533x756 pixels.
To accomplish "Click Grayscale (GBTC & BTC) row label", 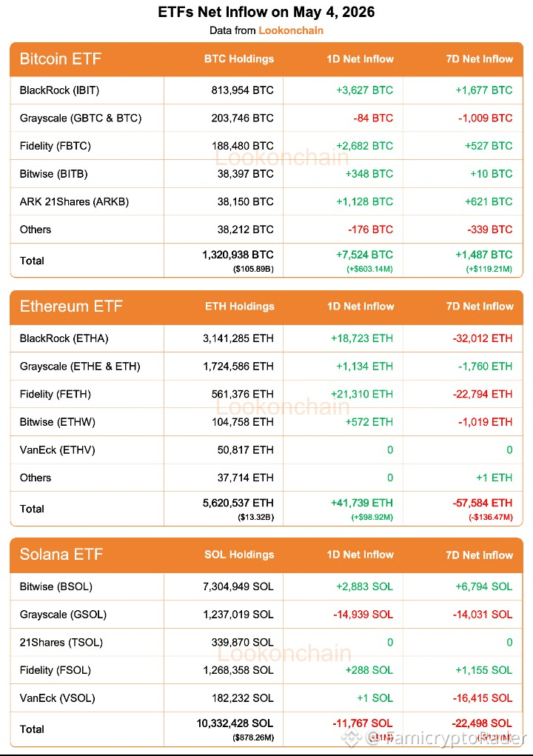I will pos(81,118).
